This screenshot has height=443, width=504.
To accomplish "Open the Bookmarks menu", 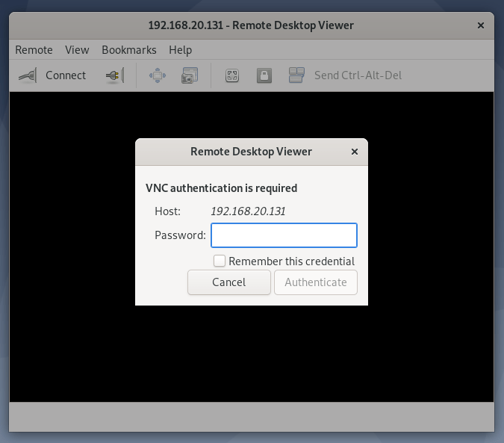I will pyautogui.click(x=129, y=50).
